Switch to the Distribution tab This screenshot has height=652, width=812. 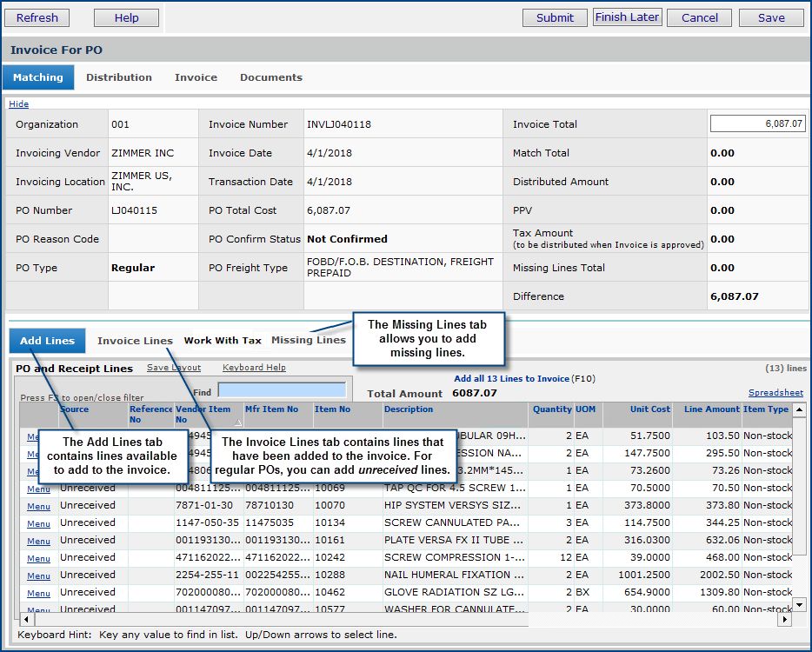coord(119,77)
